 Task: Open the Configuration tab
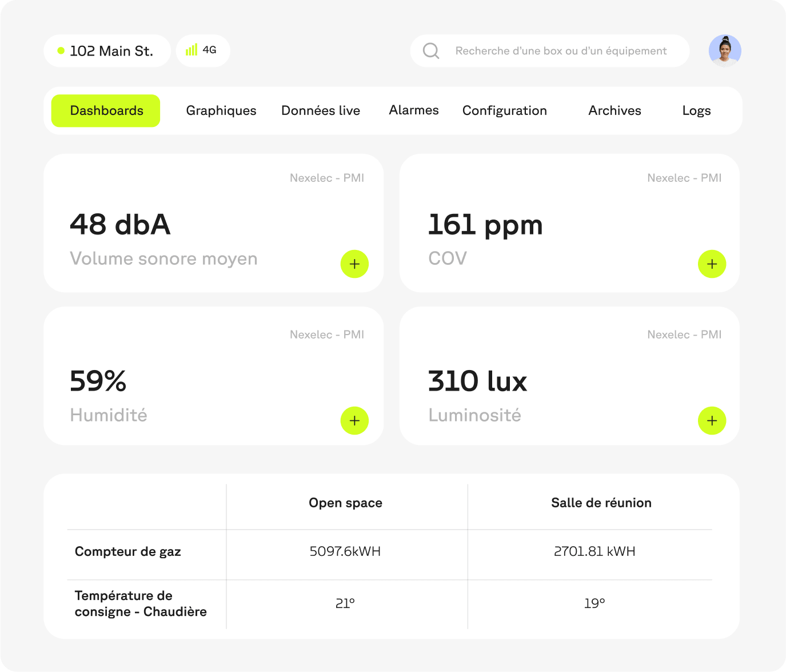(x=505, y=110)
